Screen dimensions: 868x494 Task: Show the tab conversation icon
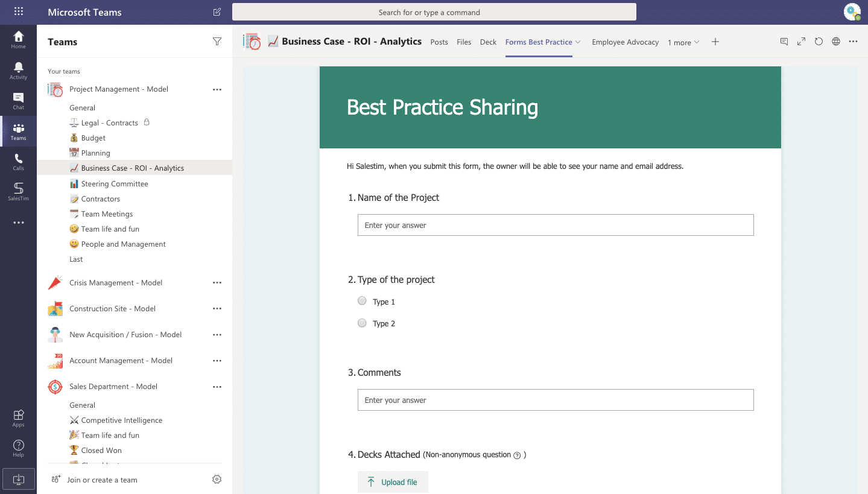pyautogui.click(x=784, y=42)
